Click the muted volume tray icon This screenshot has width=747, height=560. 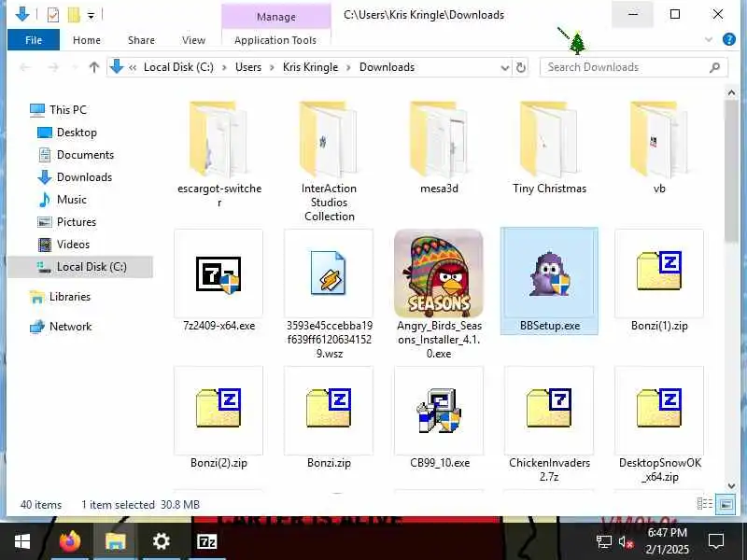click(626, 541)
